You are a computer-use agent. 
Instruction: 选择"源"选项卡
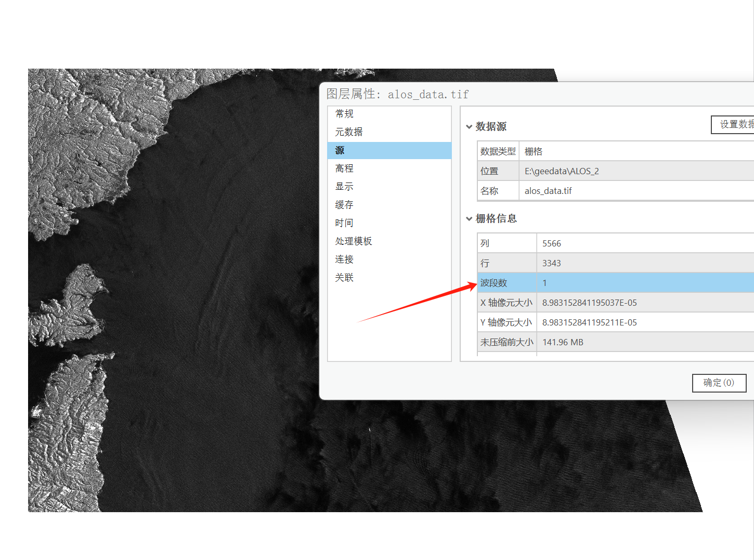339,150
